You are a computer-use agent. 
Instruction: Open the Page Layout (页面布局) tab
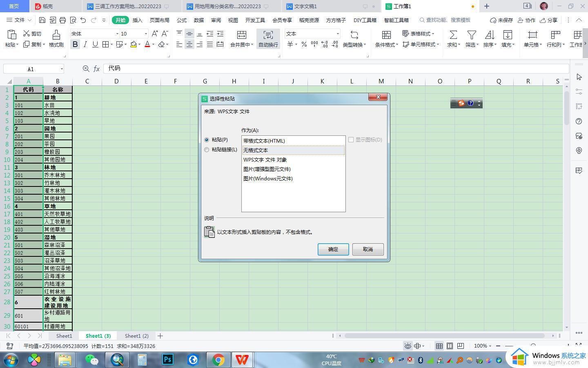[159, 20]
